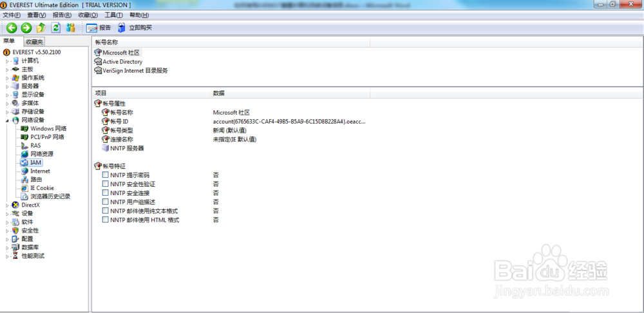Click the 数据库 database icon in tree
This screenshot has width=644, height=313.
tap(15, 247)
